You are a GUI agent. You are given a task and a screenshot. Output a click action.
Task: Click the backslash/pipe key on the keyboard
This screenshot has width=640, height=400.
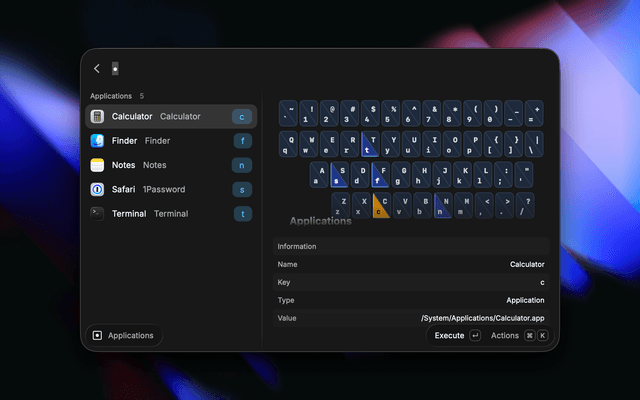[x=534, y=144]
